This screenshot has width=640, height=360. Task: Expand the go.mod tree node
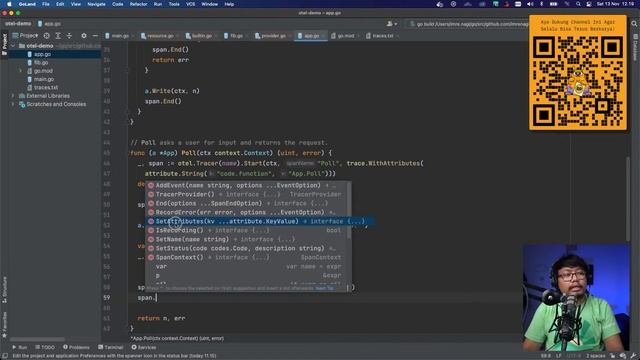(20, 71)
